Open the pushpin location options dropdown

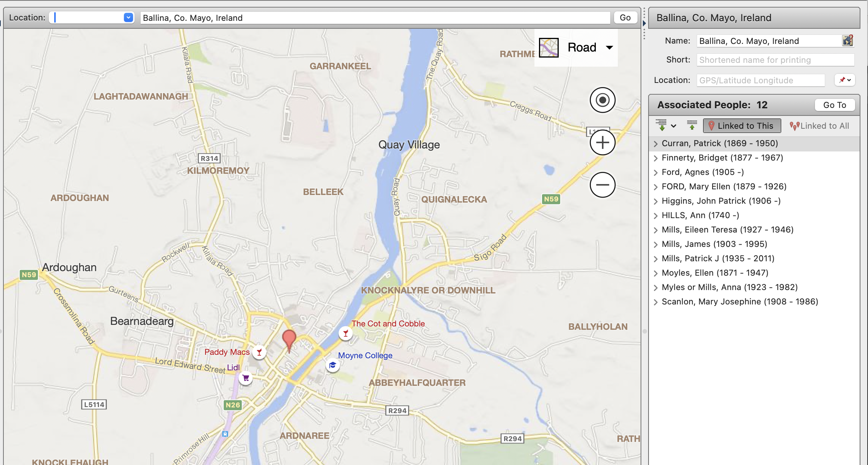[845, 80]
